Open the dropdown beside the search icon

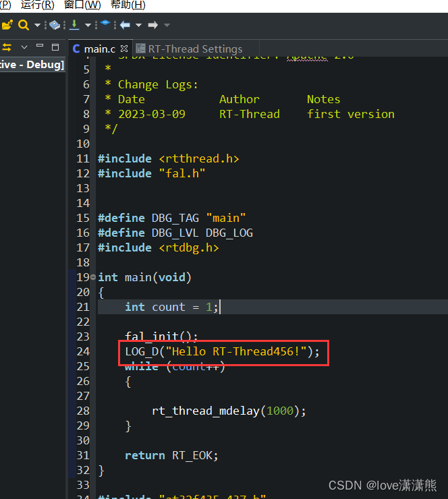point(37,25)
